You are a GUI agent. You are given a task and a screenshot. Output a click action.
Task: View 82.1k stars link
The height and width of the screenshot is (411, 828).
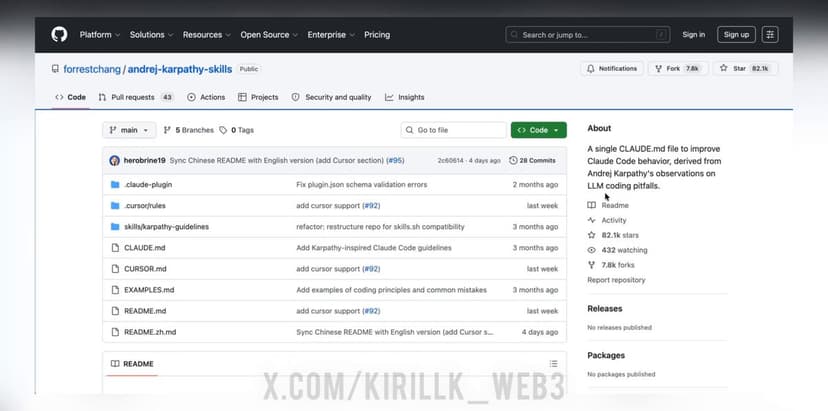[x=613, y=235]
